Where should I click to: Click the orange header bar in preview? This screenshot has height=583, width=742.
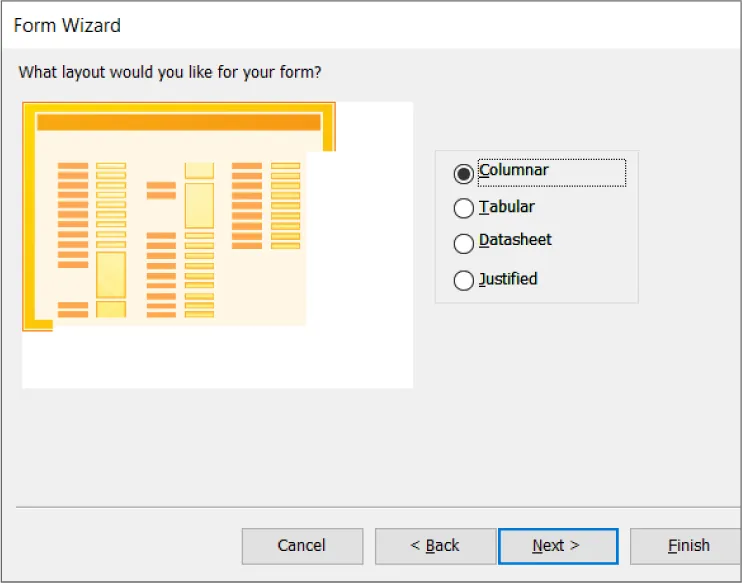click(x=178, y=122)
